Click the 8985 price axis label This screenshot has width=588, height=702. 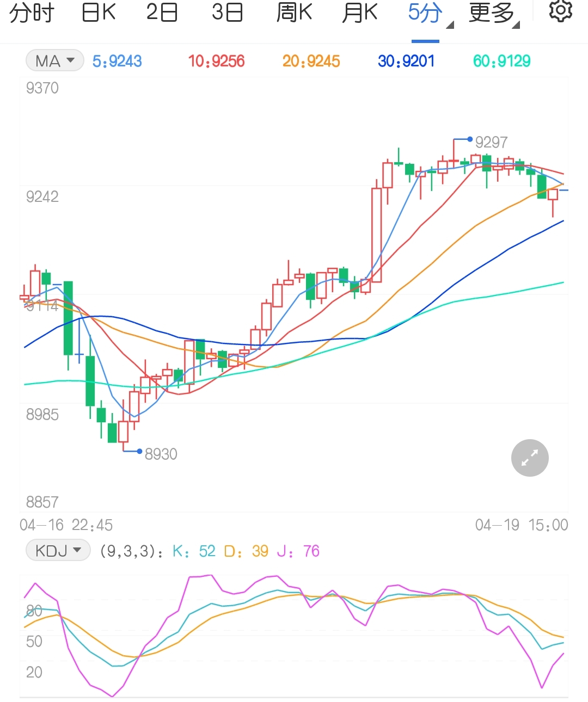coord(42,415)
